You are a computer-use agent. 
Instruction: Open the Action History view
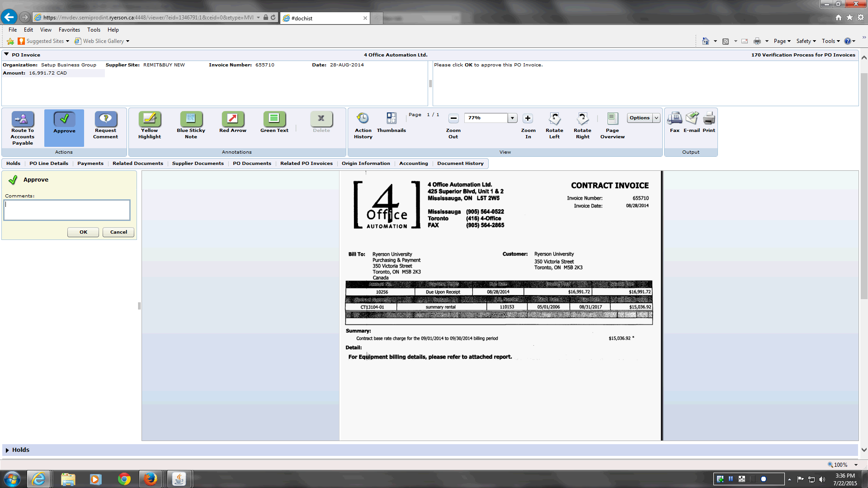tap(363, 119)
